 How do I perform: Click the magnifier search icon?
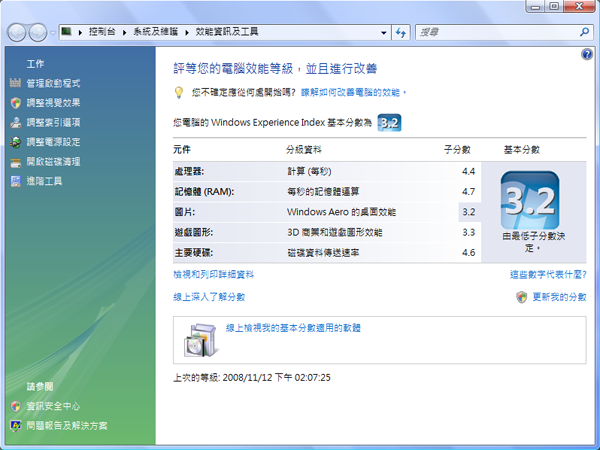coord(585,32)
